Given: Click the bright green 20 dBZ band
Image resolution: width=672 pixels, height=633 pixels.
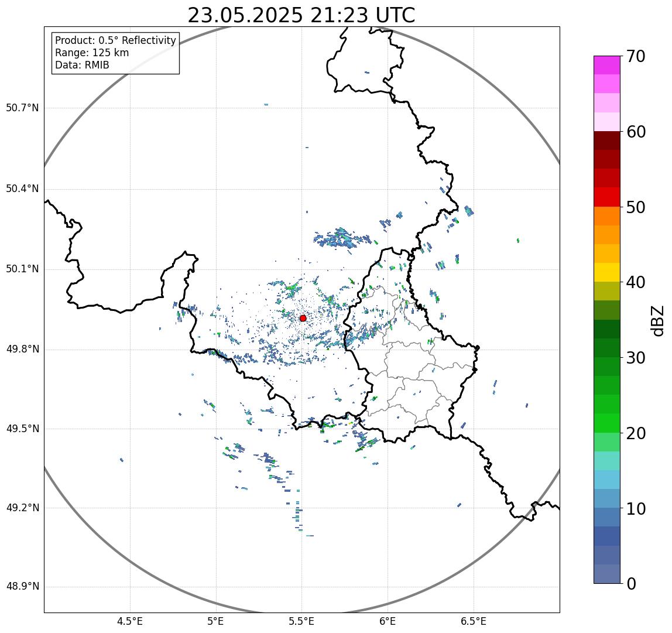Looking at the screenshot, I should (x=607, y=423).
